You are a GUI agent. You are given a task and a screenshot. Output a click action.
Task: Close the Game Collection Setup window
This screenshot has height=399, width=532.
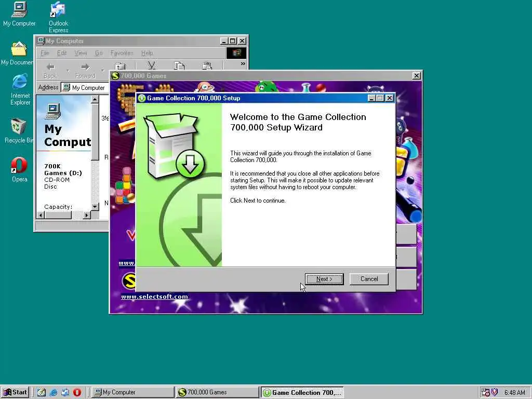390,98
